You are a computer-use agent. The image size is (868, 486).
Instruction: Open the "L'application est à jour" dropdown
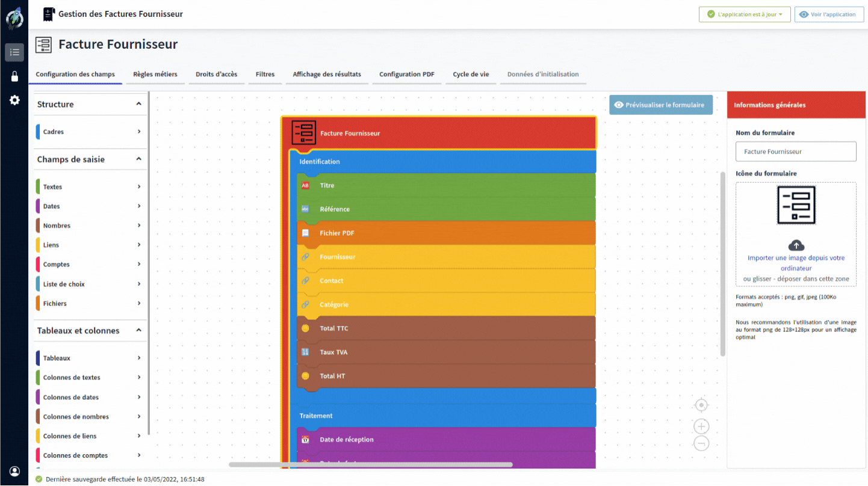[x=744, y=14]
